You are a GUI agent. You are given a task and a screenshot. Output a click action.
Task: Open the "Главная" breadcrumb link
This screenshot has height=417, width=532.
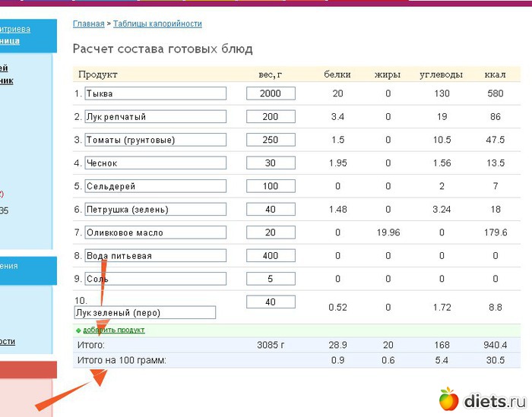[88, 24]
